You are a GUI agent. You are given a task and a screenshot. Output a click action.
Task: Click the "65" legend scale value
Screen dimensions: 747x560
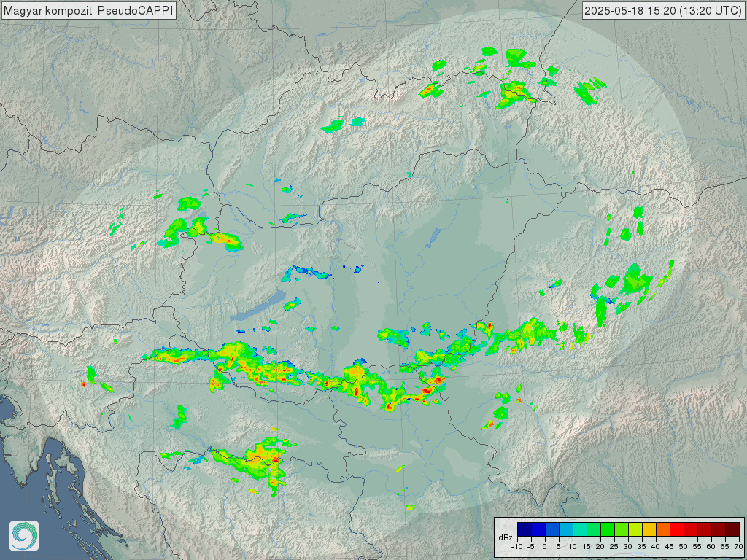(x=724, y=547)
